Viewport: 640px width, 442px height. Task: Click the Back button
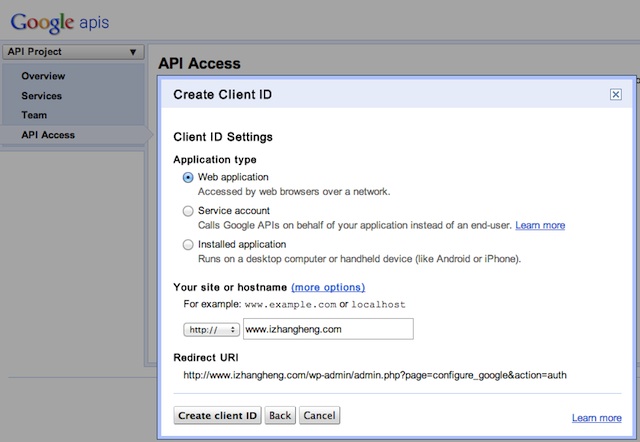click(280, 415)
